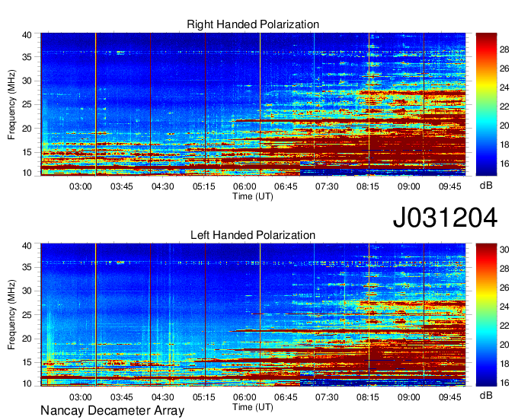
Task: Select the Left Handed Polarization color bar
Action: [486, 315]
